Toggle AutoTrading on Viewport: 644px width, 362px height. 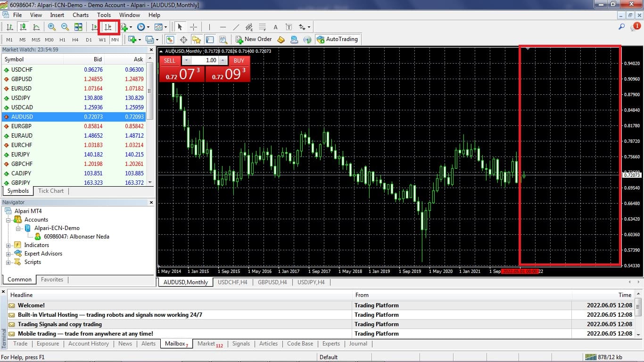tap(338, 40)
